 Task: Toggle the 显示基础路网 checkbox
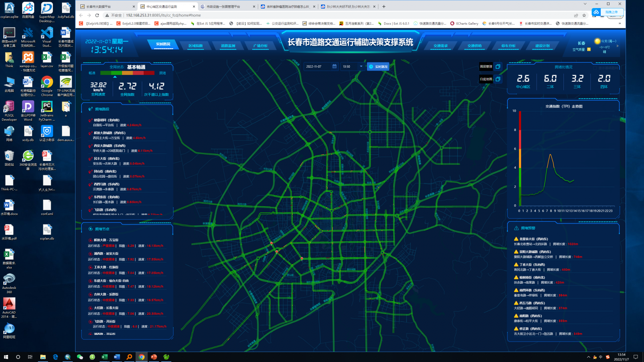coord(595,68)
